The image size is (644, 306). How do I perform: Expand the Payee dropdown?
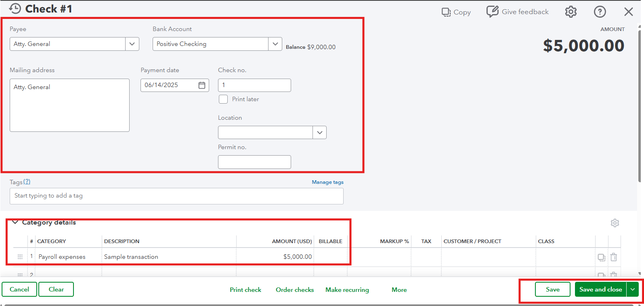(132, 44)
